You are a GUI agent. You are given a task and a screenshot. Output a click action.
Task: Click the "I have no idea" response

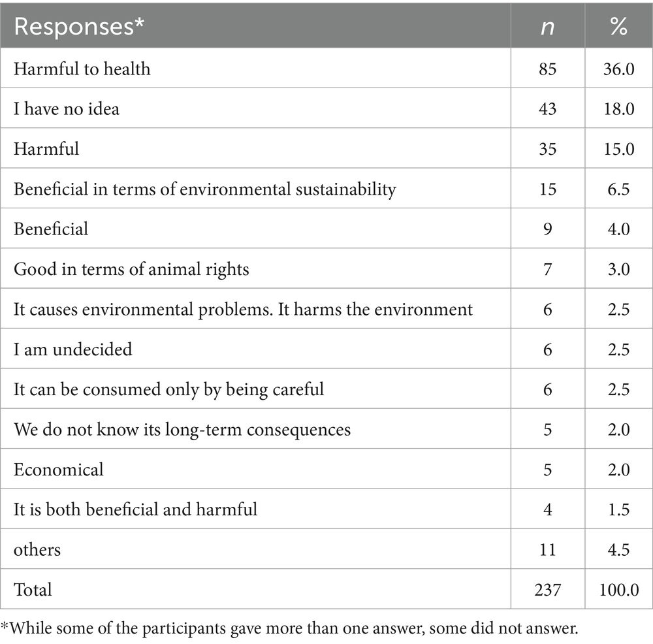click(67, 108)
